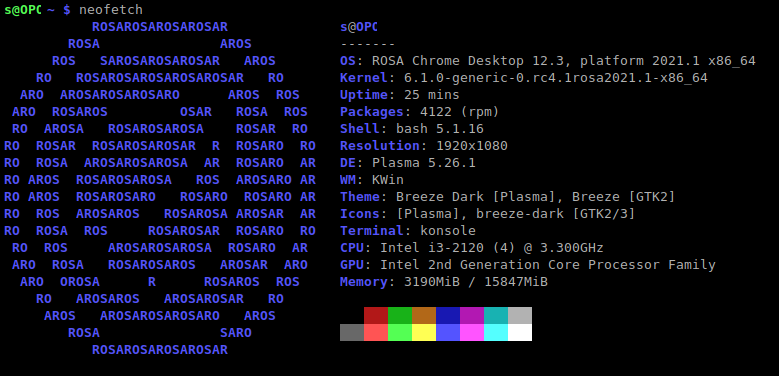Click the dark orange color block
The width and height of the screenshot is (779, 376).
[424, 315]
